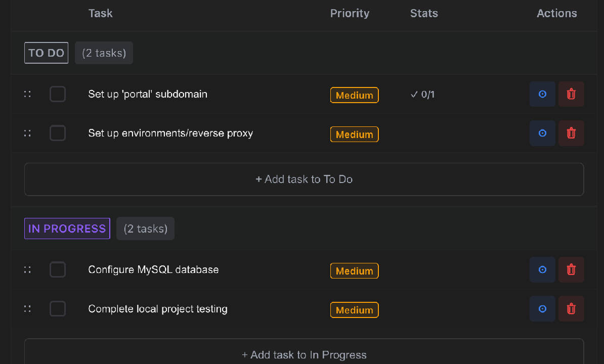Collapse the IN PROGRESS section header
This screenshot has height=364, width=604.
pyautogui.click(x=67, y=229)
